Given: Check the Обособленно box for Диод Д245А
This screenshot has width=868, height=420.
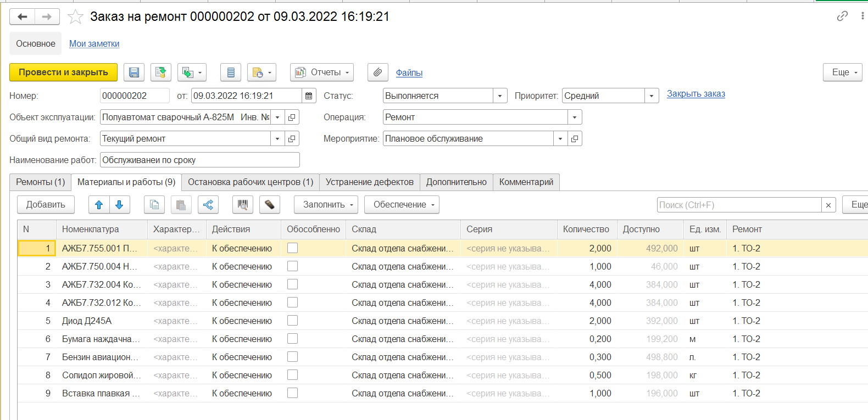Looking at the screenshot, I should click(x=293, y=321).
